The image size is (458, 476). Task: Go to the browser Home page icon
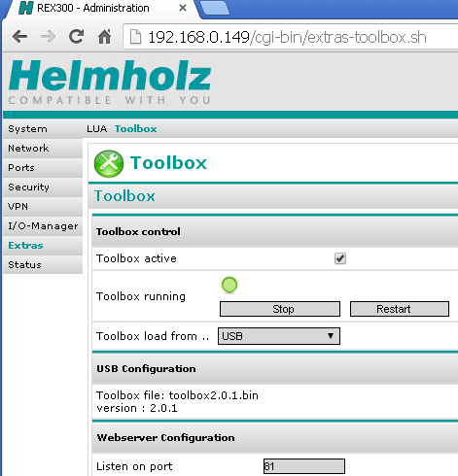coord(105,36)
